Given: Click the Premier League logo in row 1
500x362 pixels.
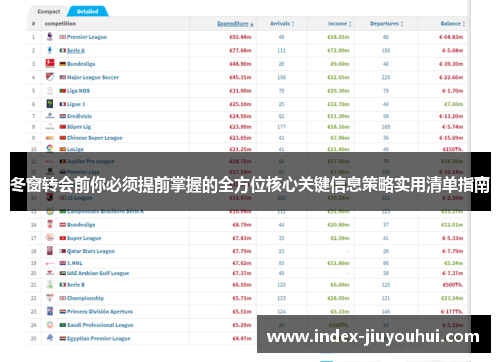Looking at the screenshot, I should pyautogui.click(x=50, y=37).
